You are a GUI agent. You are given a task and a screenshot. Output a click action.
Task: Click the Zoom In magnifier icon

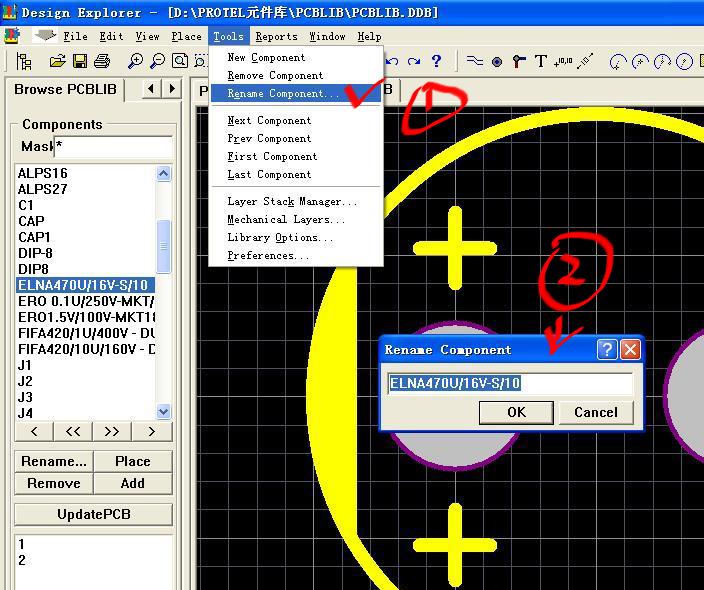[x=135, y=61]
